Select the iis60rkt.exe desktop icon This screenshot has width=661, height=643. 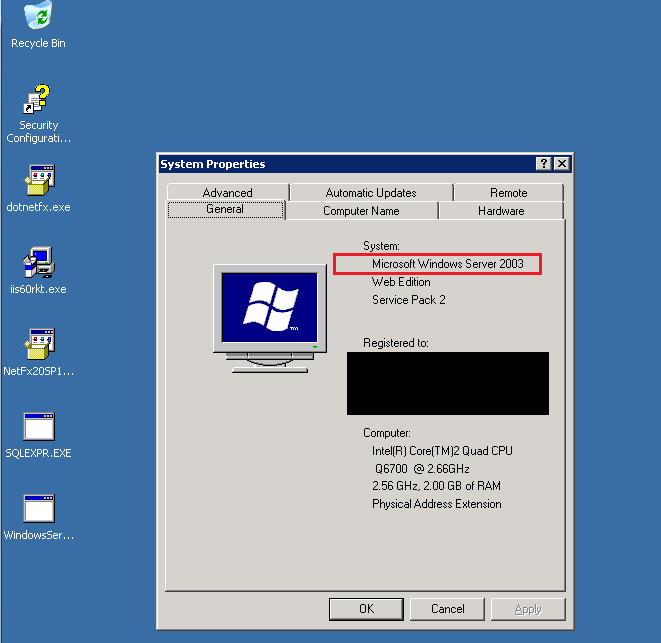coord(38,263)
